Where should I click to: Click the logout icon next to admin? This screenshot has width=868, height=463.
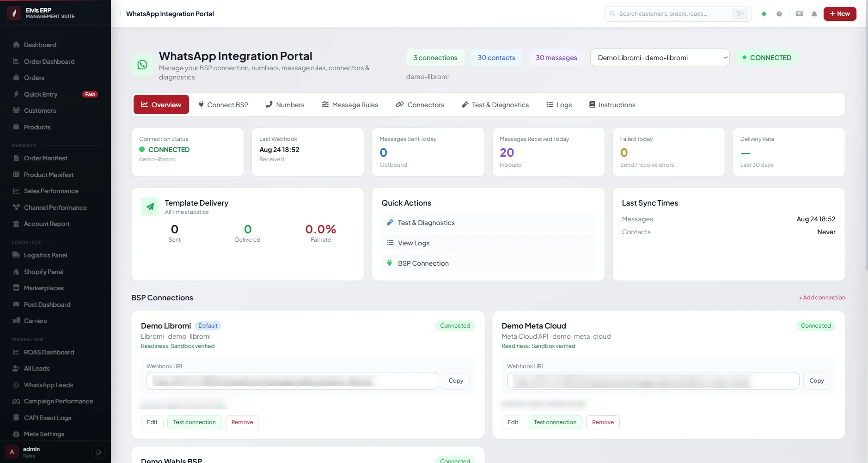point(98,452)
